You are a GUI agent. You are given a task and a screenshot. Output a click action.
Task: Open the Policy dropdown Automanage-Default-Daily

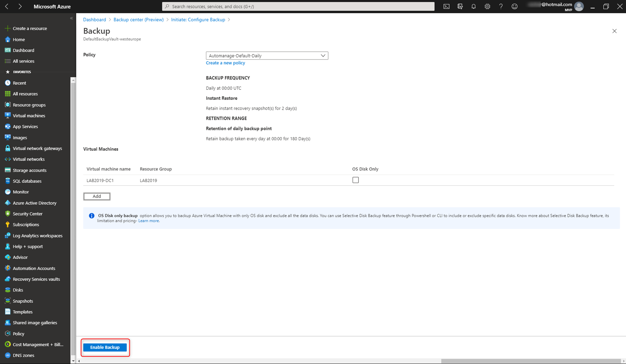click(x=267, y=55)
